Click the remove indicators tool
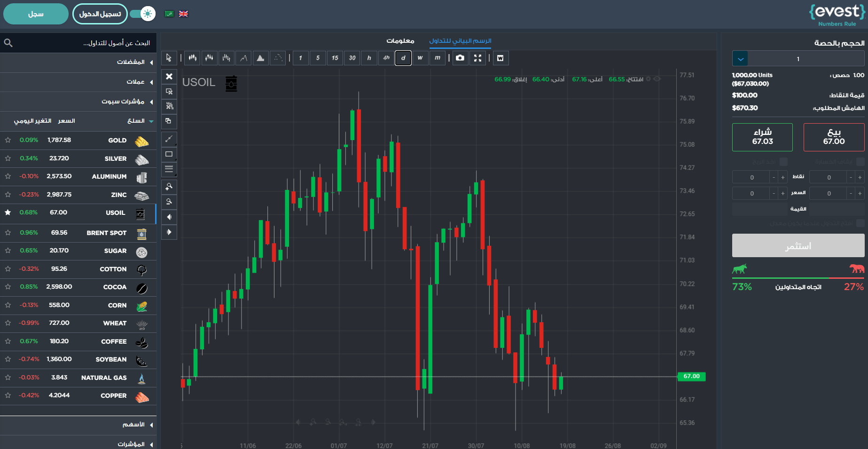Screen dimensions: 868x449 (x=169, y=106)
